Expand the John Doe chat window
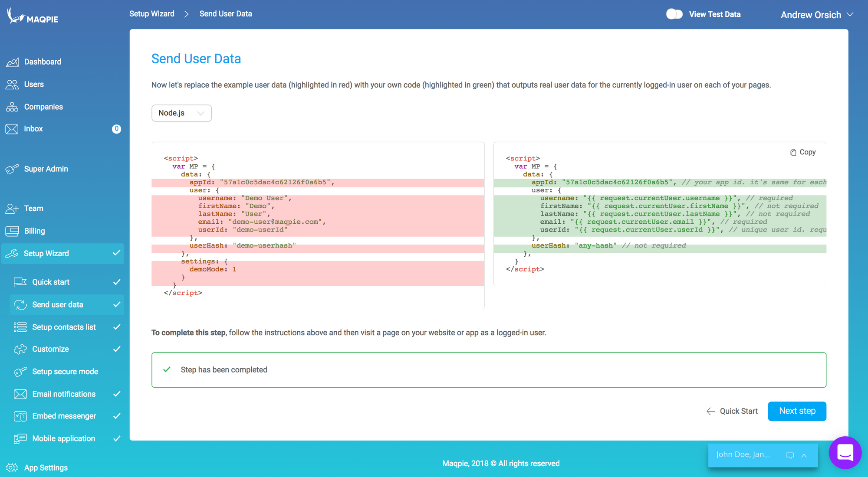 coord(804,455)
